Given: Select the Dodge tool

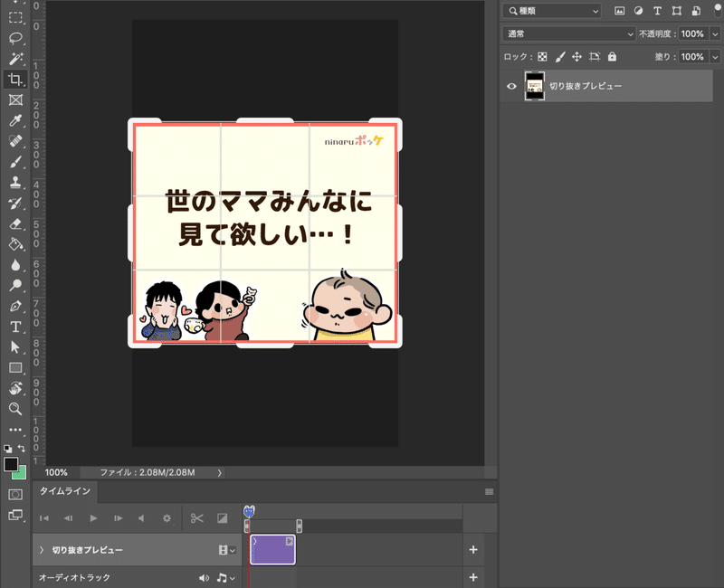Looking at the screenshot, I should pos(15,285).
